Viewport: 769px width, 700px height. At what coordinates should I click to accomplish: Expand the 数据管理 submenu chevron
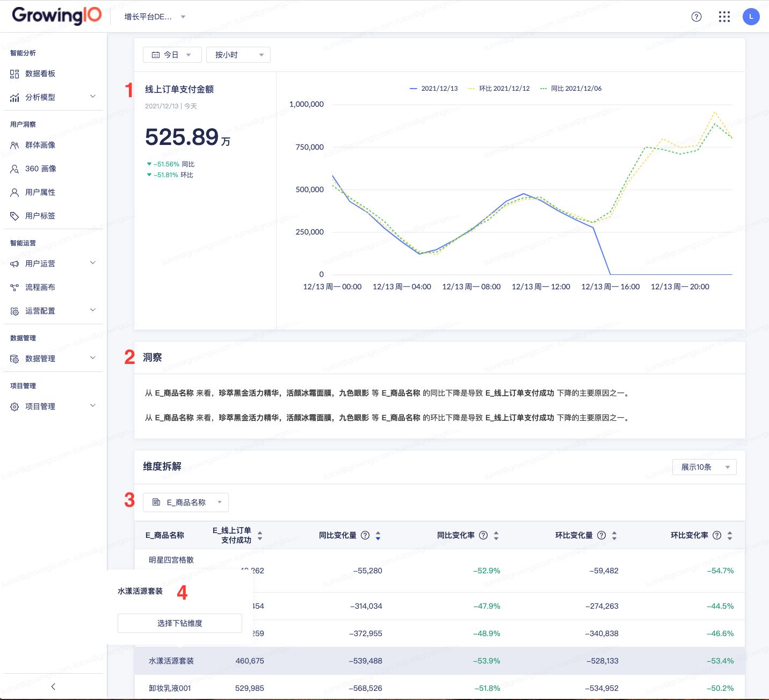click(93, 358)
